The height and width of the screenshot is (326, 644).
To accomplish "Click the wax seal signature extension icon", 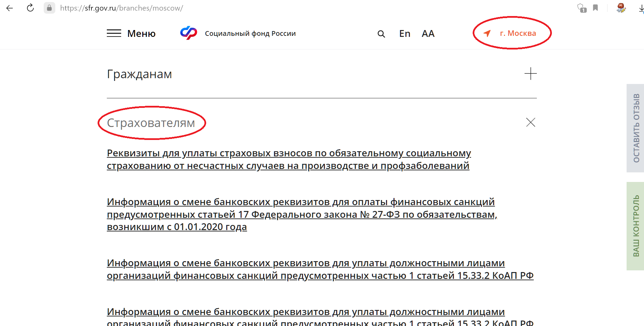I will point(621,8).
